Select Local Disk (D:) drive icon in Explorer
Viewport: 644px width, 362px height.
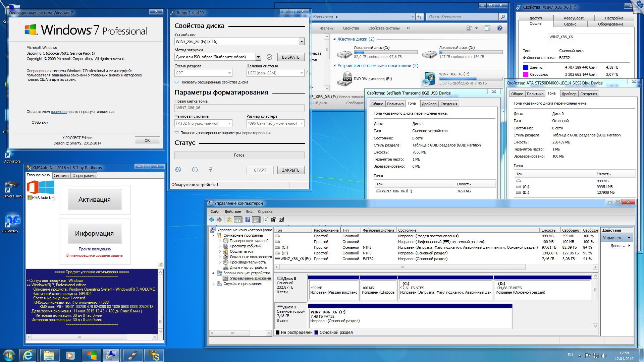pyautogui.click(x=429, y=54)
